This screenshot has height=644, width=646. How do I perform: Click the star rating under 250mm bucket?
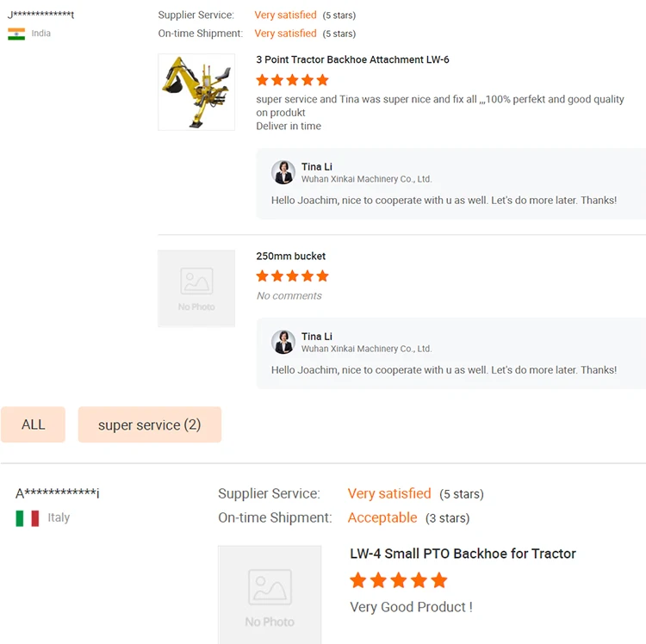(x=292, y=276)
